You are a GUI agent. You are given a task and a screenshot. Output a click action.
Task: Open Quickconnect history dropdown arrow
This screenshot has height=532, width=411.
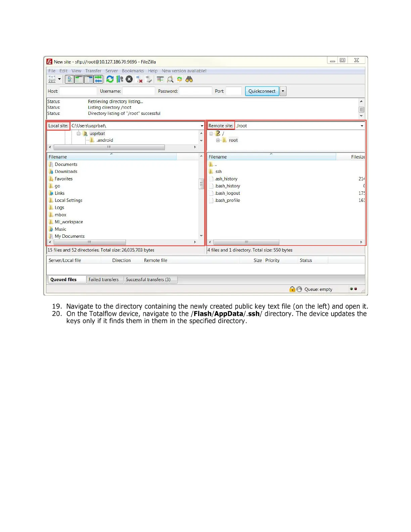click(x=283, y=91)
